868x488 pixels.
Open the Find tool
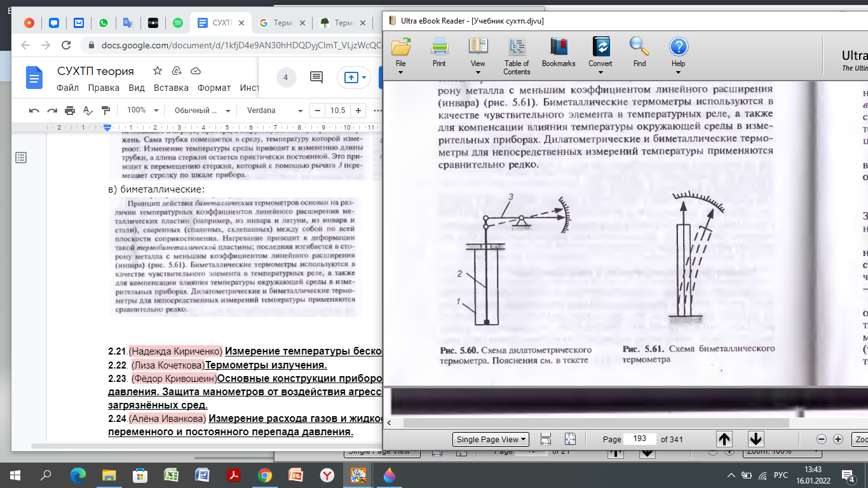click(639, 51)
